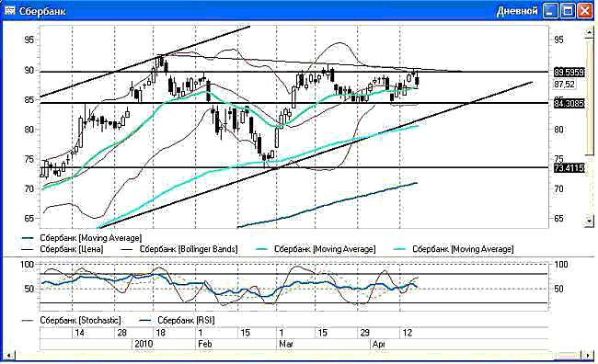Click the vertical scrollbar down arrow
Viewport: 598px width, 364px height.
pos(590,221)
